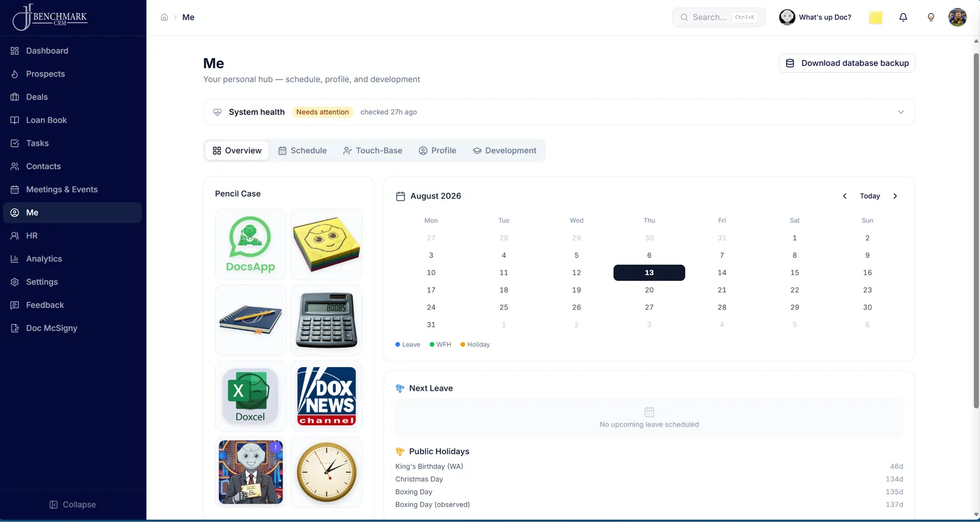The height and width of the screenshot is (522, 980).
Task: Click the What's up Doc? assistant
Action: pyautogui.click(x=815, y=18)
